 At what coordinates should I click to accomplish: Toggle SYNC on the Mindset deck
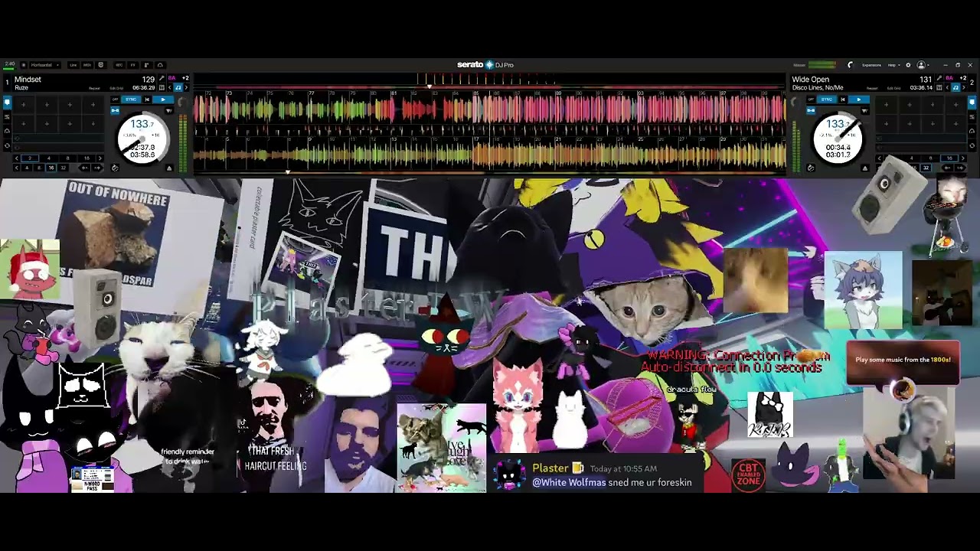click(x=132, y=99)
